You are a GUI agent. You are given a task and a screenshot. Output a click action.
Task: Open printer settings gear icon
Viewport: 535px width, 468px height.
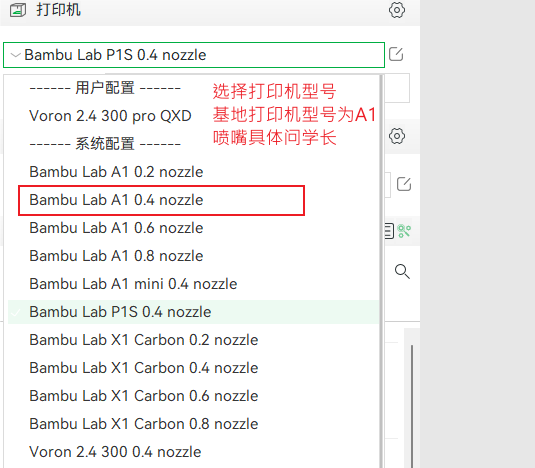coord(397,10)
